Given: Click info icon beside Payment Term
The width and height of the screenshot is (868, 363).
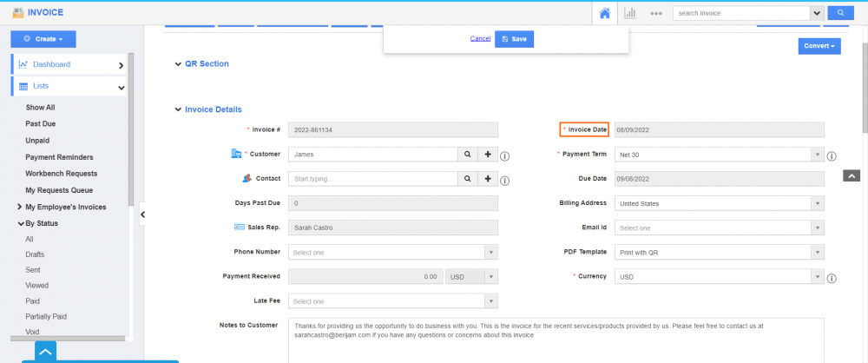Looking at the screenshot, I should 831,157.
